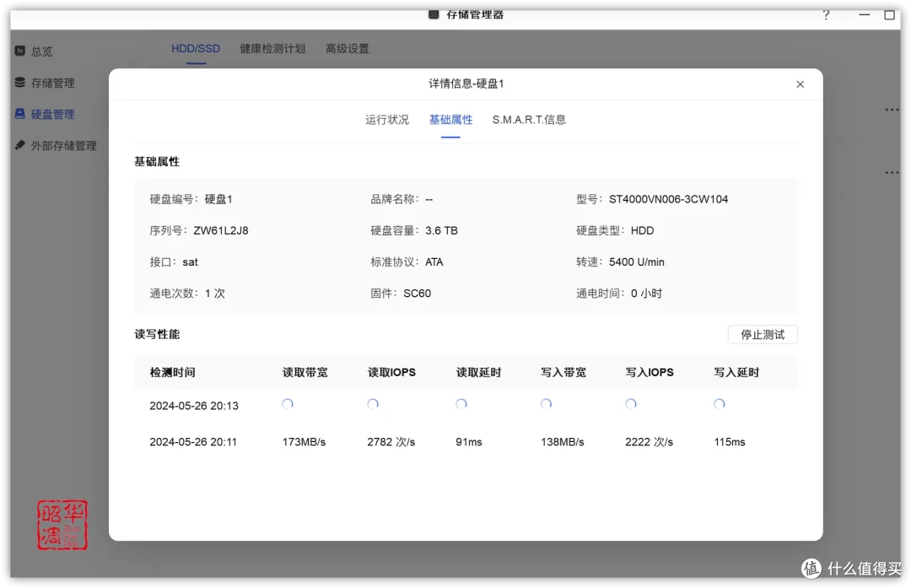Click the firmware value SC60

(x=418, y=293)
